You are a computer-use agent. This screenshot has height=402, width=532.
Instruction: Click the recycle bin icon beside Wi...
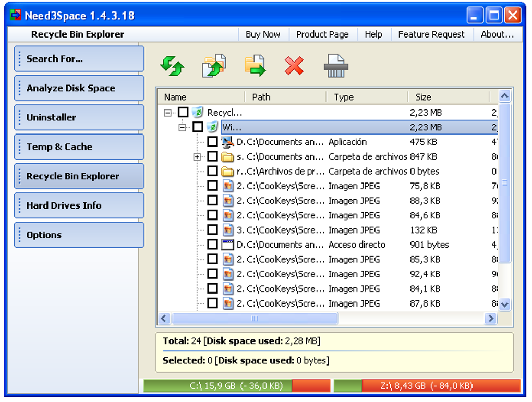click(x=212, y=127)
